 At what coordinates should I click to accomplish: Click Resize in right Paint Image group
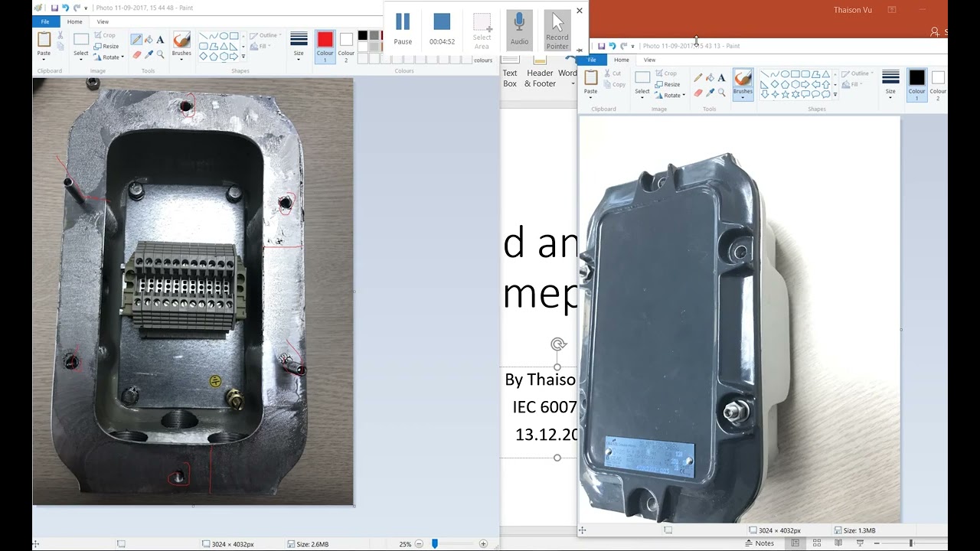(x=667, y=84)
